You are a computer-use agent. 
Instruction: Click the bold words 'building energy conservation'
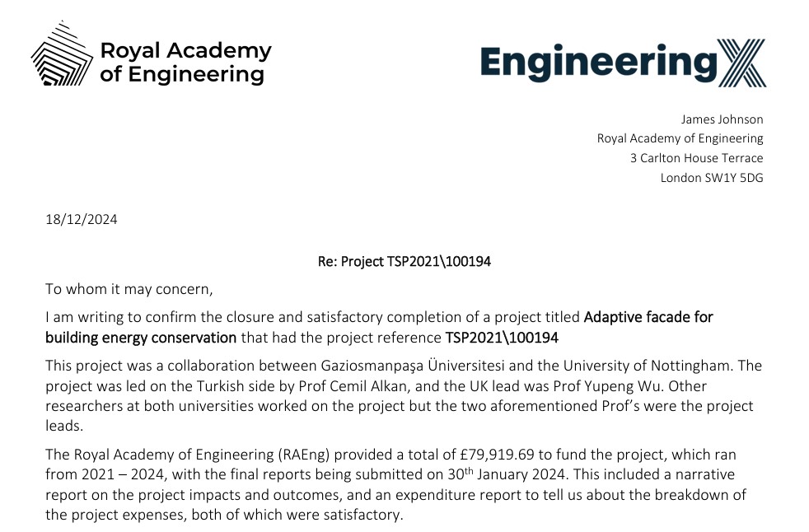click(141, 337)
